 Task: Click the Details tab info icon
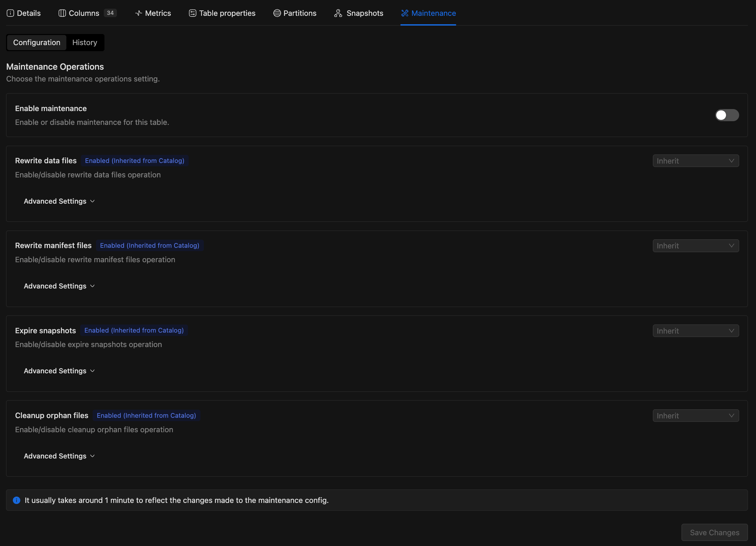(10, 13)
